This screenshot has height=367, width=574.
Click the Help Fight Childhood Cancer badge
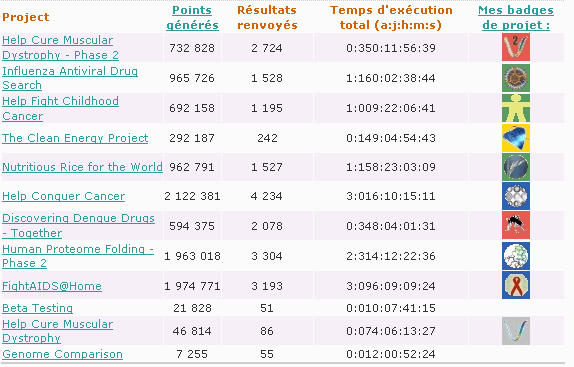pos(515,108)
